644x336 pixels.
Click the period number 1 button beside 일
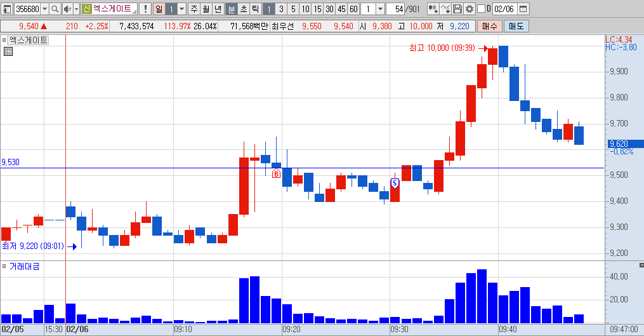tap(171, 9)
